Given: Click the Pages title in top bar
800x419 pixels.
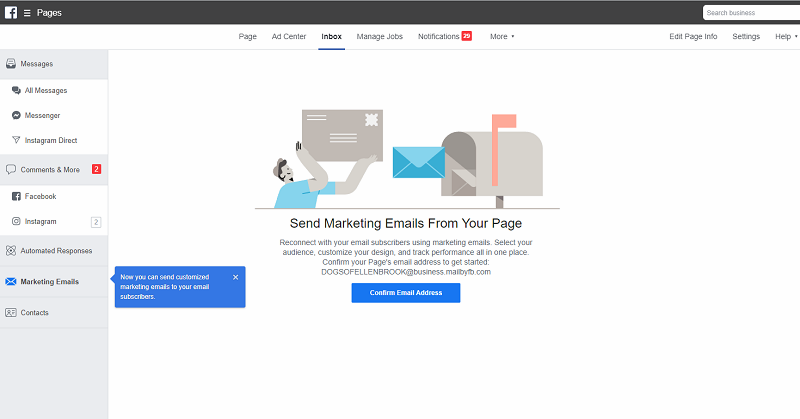Looking at the screenshot, I should coord(49,13).
